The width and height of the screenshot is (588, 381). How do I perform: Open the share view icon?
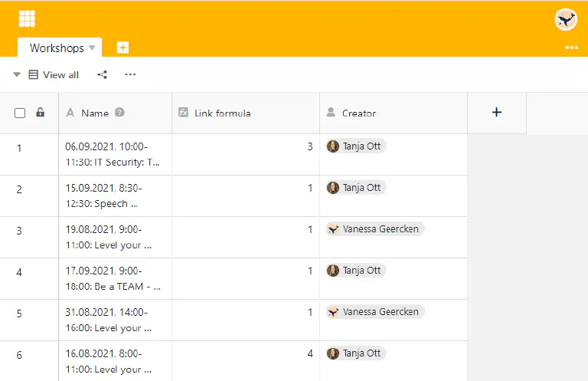103,74
